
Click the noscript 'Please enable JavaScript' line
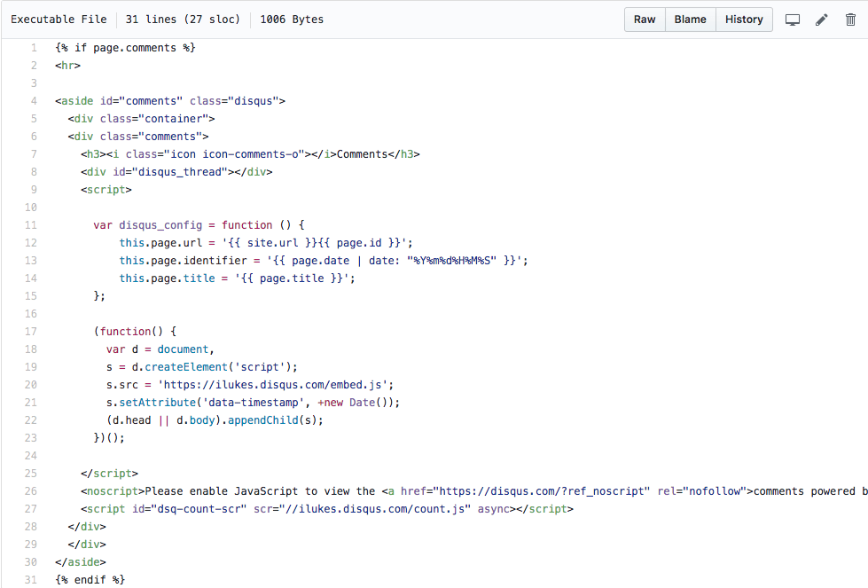coord(473,491)
